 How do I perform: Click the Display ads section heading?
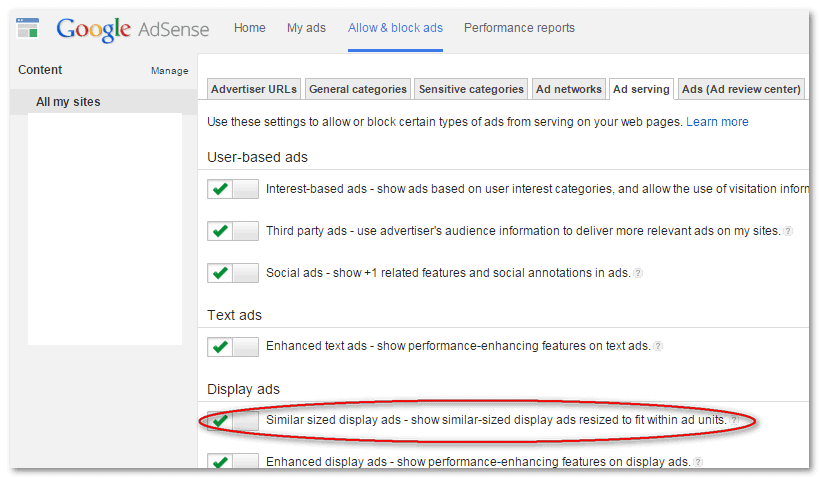[243, 389]
